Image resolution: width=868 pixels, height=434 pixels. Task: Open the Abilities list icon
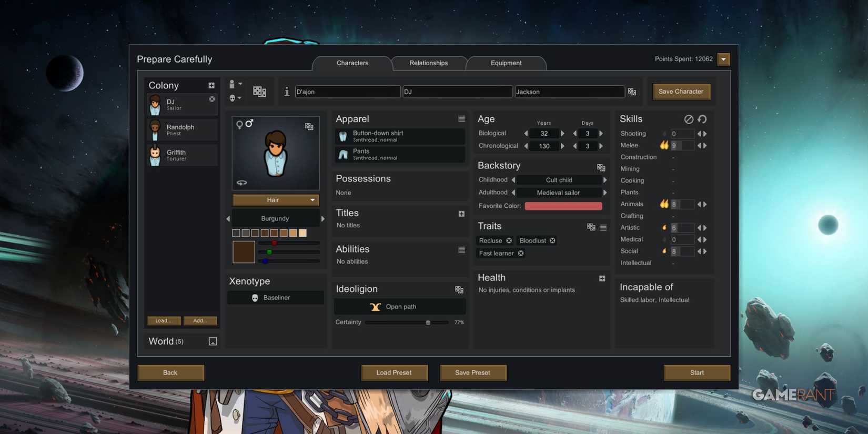(461, 250)
